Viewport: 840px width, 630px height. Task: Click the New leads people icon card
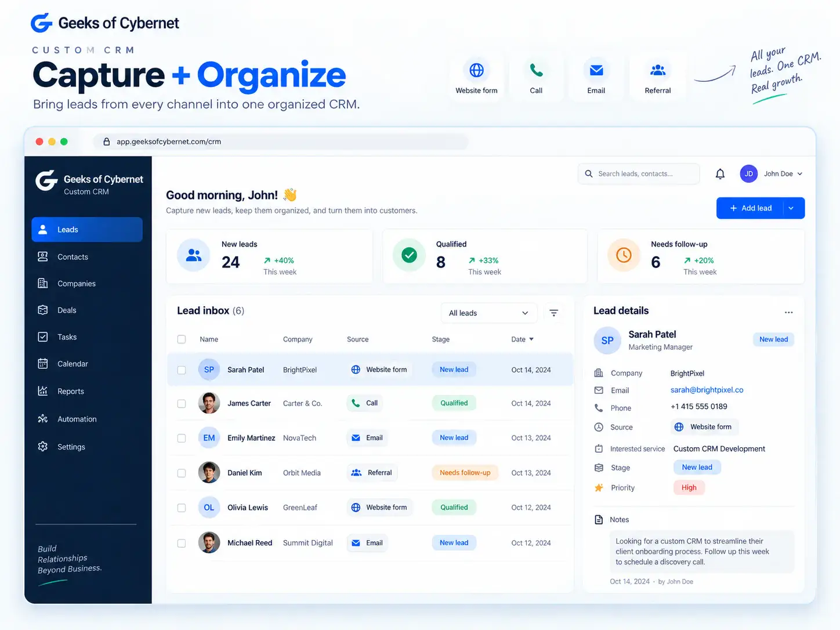click(194, 255)
